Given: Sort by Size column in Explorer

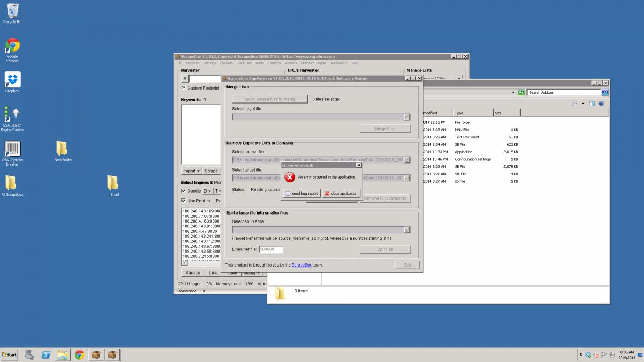Looking at the screenshot, I should pyautogui.click(x=506, y=113).
